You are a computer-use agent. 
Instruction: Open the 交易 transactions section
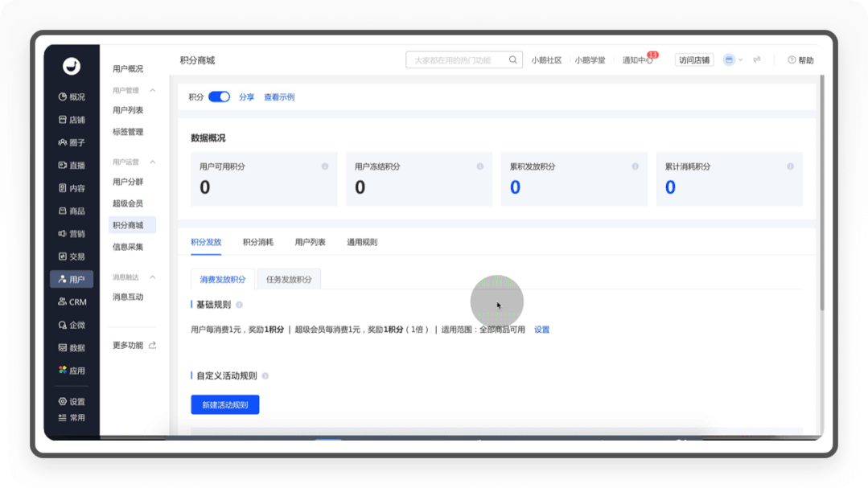click(x=72, y=256)
